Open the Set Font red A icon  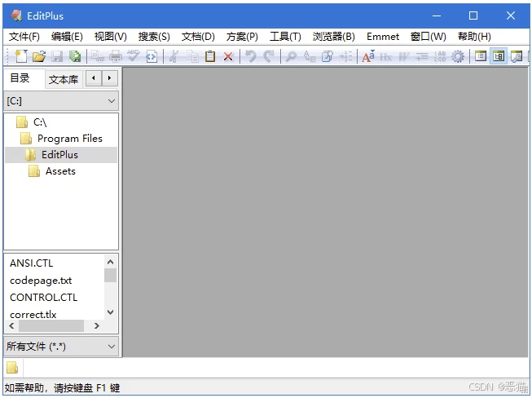368,56
